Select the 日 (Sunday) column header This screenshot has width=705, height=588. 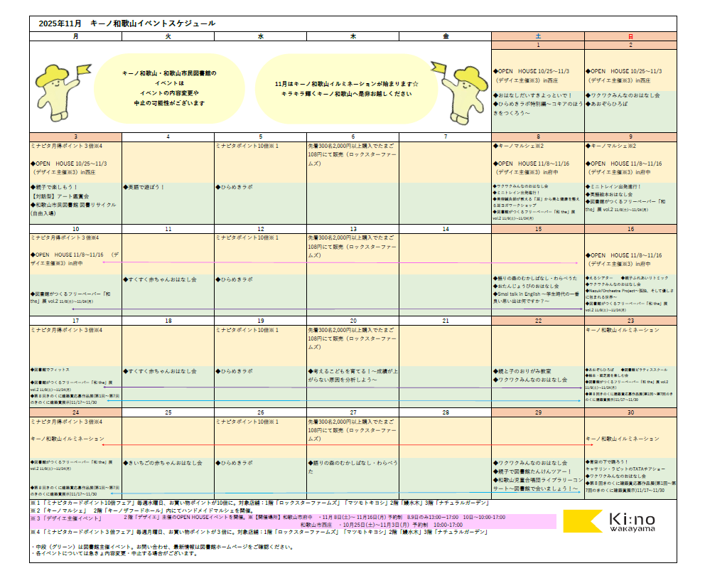(630, 36)
